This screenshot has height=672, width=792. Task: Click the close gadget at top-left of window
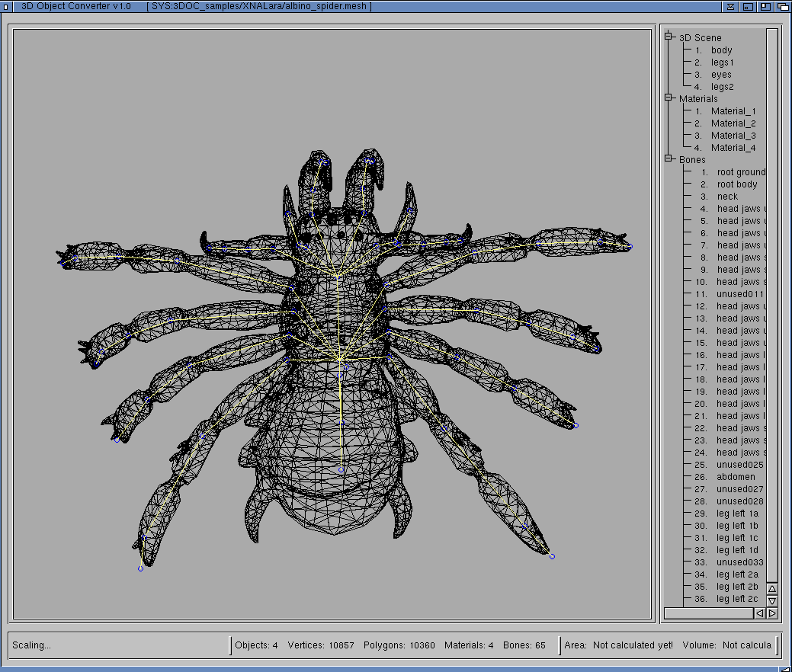5,6
